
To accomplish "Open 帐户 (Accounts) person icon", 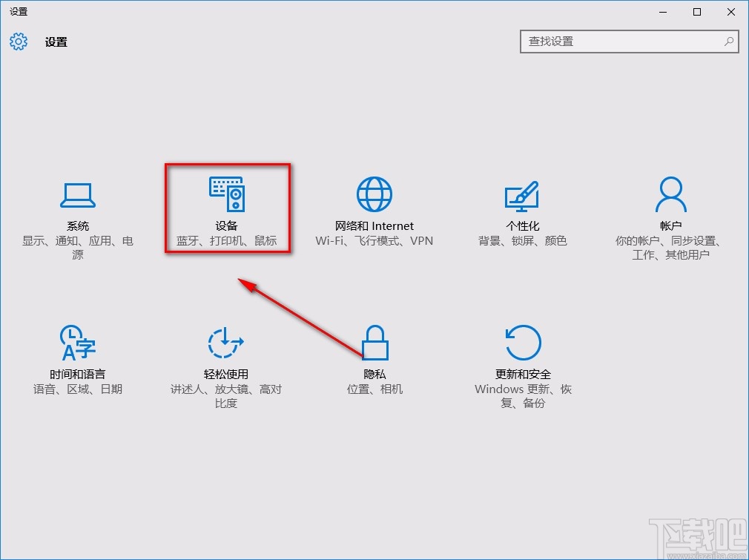I will 670,193.
